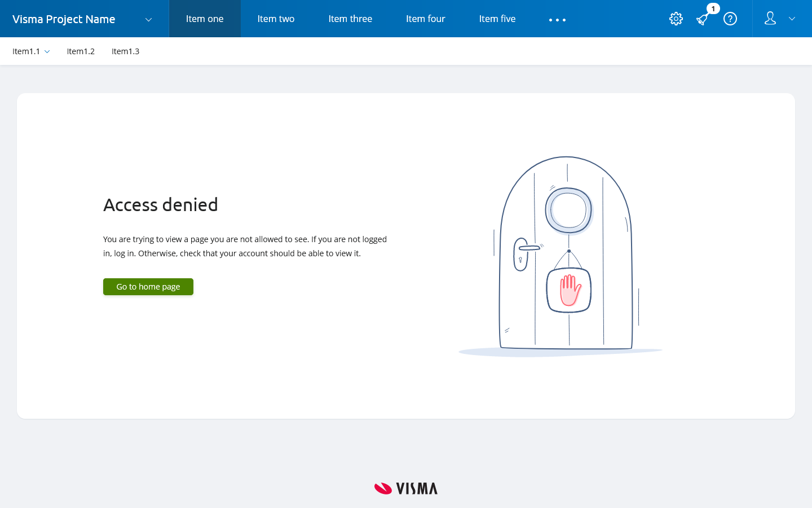Open the settings gear icon
812x508 pixels.
[676, 19]
